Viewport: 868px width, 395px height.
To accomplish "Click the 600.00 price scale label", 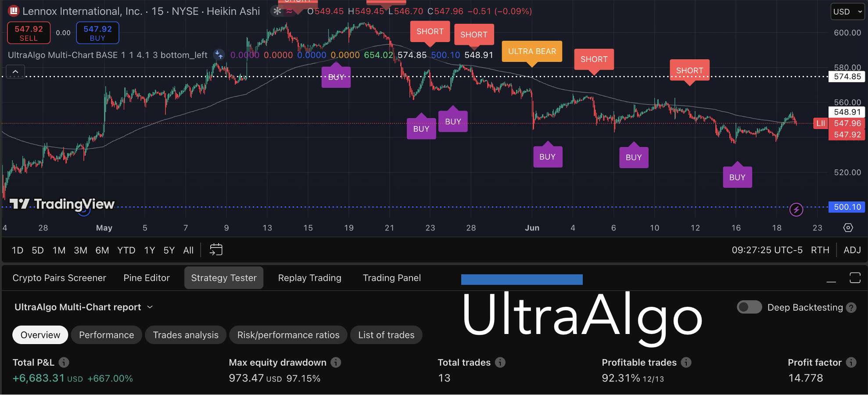I will (847, 33).
